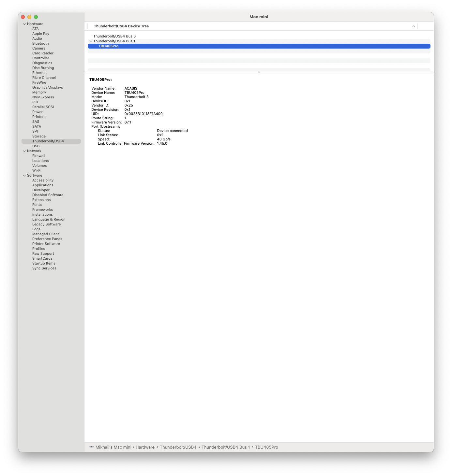Select Disc Burning in the sidebar

coord(43,68)
